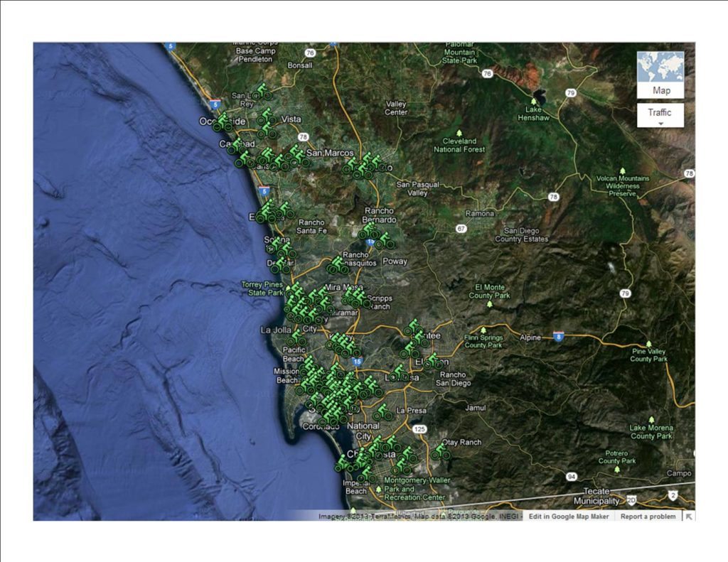
Task: Click the Report a problem link
Action: coord(648,516)
